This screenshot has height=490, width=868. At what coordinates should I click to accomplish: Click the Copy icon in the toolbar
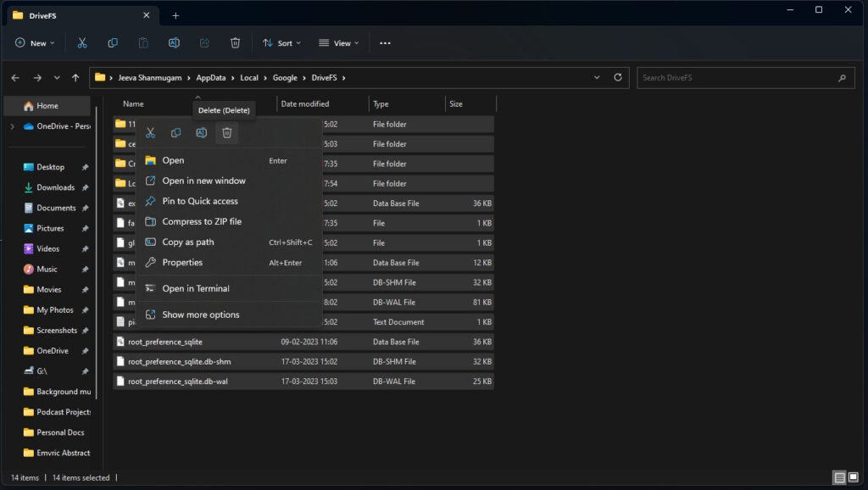pos(113,42)
